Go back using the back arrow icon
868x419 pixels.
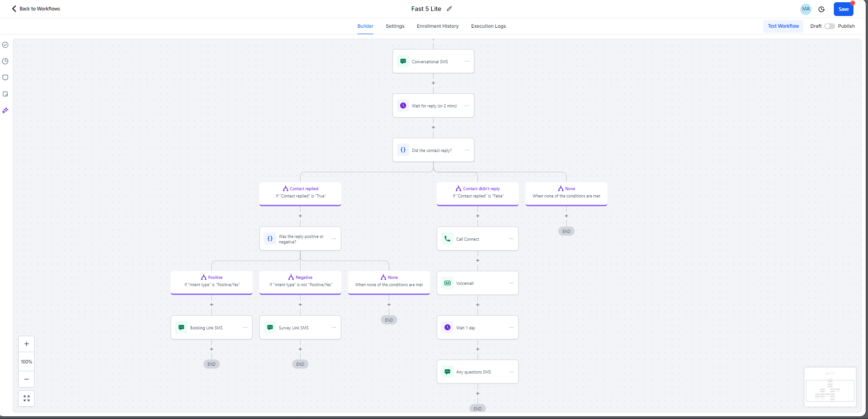(x=14, y=9)
